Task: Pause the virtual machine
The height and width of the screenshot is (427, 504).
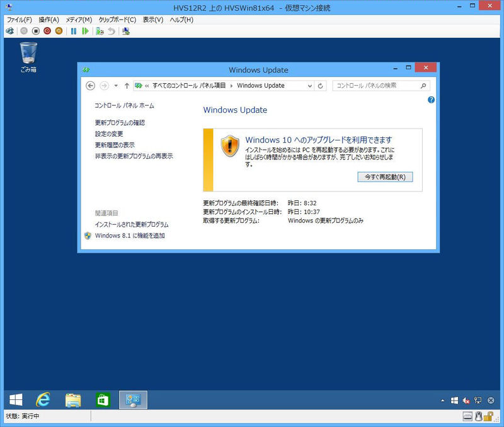Action: point(74,31)
